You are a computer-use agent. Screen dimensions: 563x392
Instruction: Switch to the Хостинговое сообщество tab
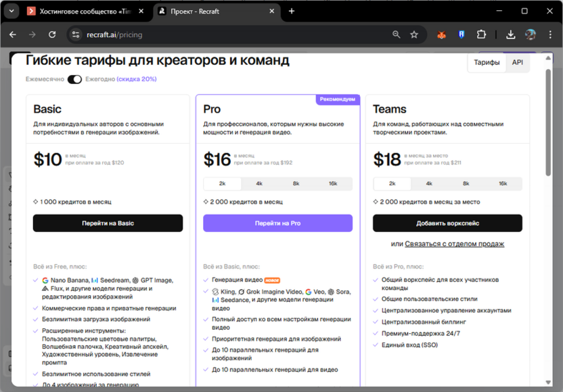[85, 11]
